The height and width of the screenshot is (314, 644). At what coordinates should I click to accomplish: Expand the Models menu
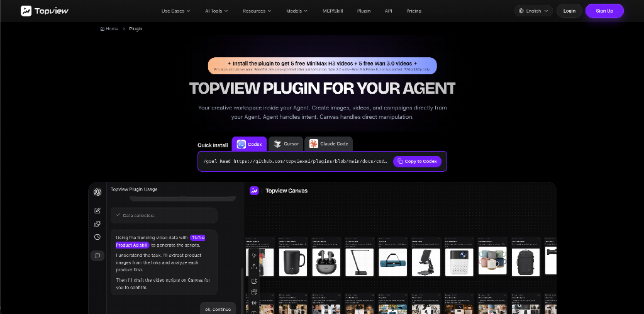click(x=297, y=11)
